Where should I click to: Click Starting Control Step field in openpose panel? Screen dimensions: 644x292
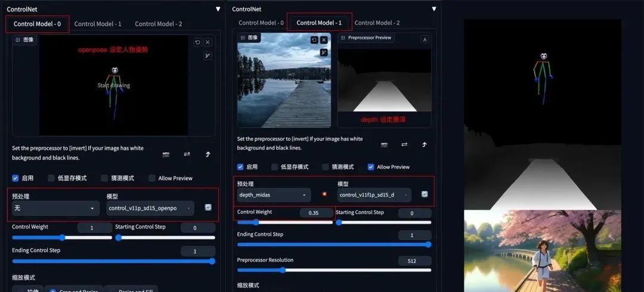point(198,228)
